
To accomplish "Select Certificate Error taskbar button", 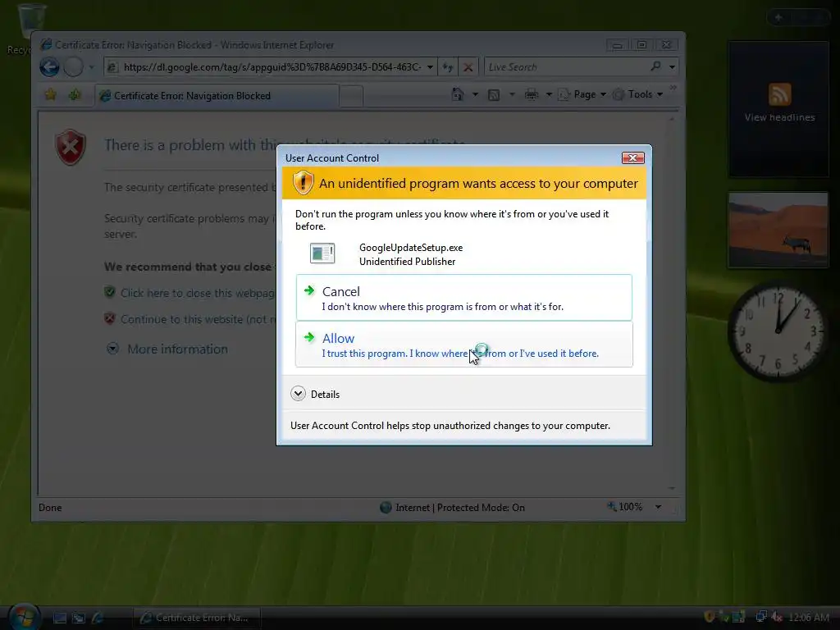I will (x=197, y=618).
